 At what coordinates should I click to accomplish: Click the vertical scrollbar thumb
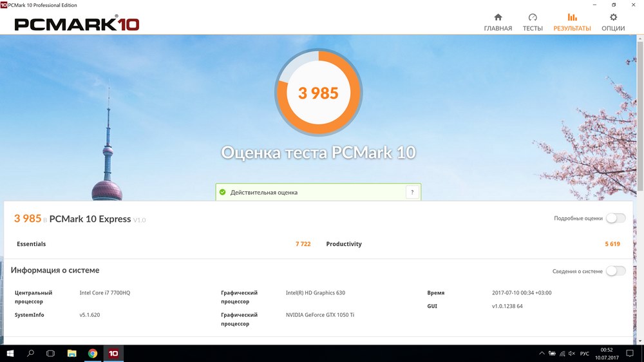pos(640,115)
